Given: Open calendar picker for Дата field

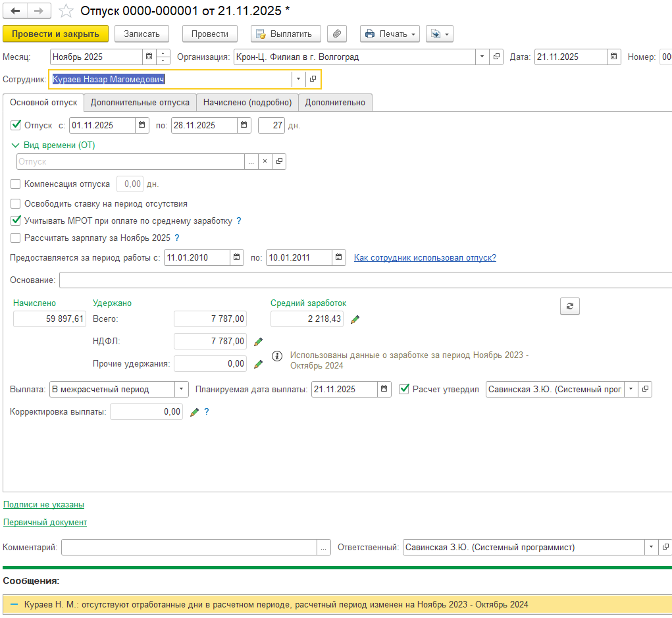Looking at the screenshot, I should coord(613,57).
